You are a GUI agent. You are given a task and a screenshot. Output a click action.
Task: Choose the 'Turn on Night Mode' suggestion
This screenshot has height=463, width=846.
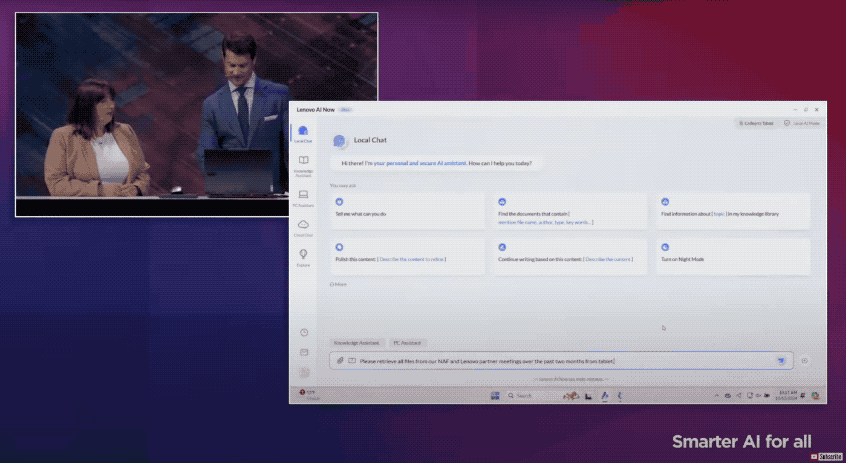pos(734,257)
